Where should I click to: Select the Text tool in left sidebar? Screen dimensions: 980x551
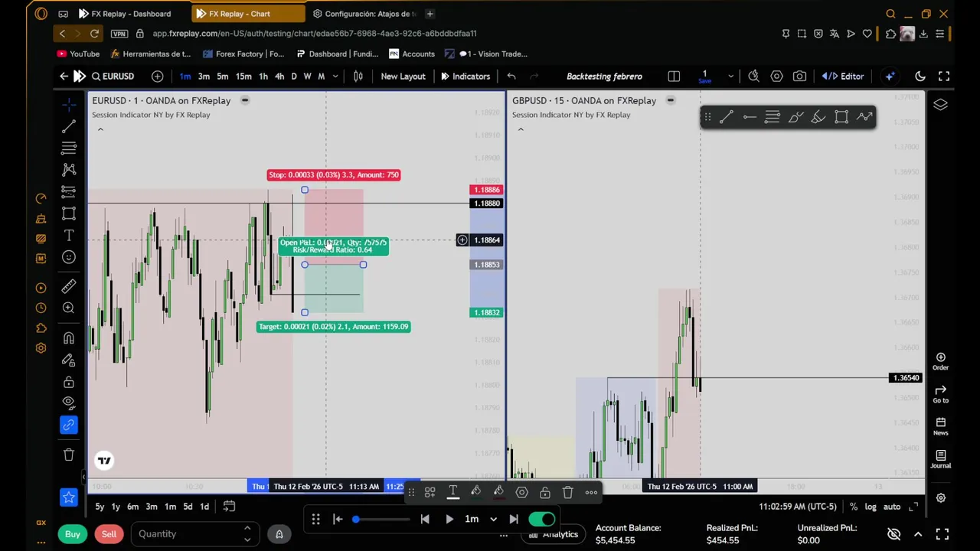click(x=69, y=236)
